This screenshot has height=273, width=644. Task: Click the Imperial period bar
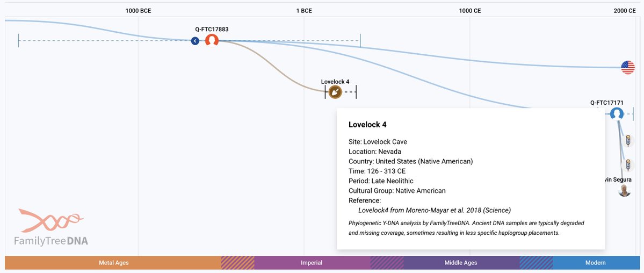point(312,263)
